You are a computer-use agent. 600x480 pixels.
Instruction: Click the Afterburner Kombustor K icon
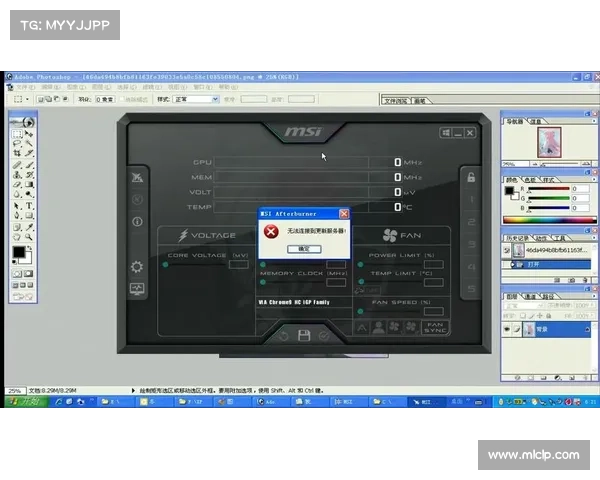(137, 199)
